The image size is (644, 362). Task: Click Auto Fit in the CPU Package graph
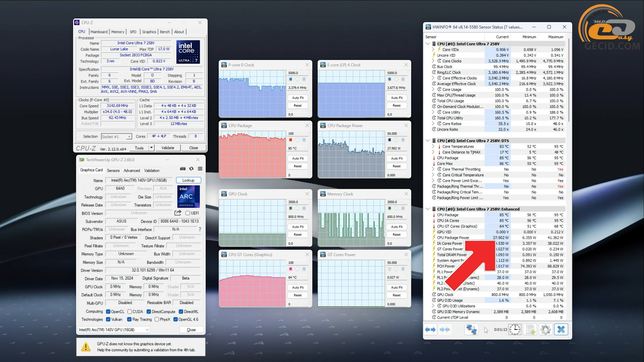click(x=298, y=158)
